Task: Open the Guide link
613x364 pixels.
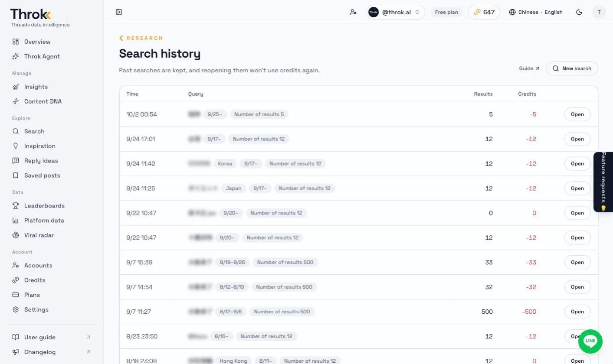Action: pyautogui.click(x=529, y=68)
